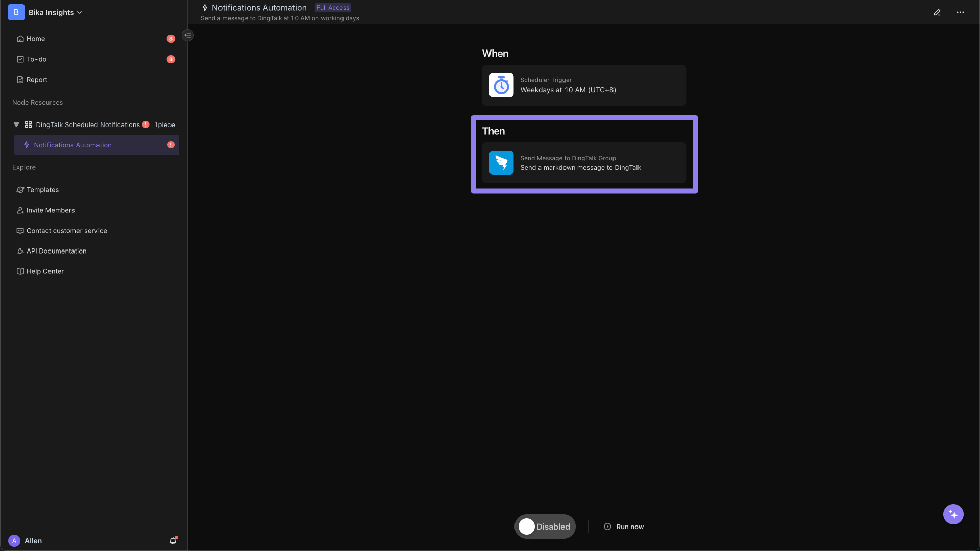
Task: Click the DingTalk Scheduled Notifications grid icon
Action: [x=28, y=124]
